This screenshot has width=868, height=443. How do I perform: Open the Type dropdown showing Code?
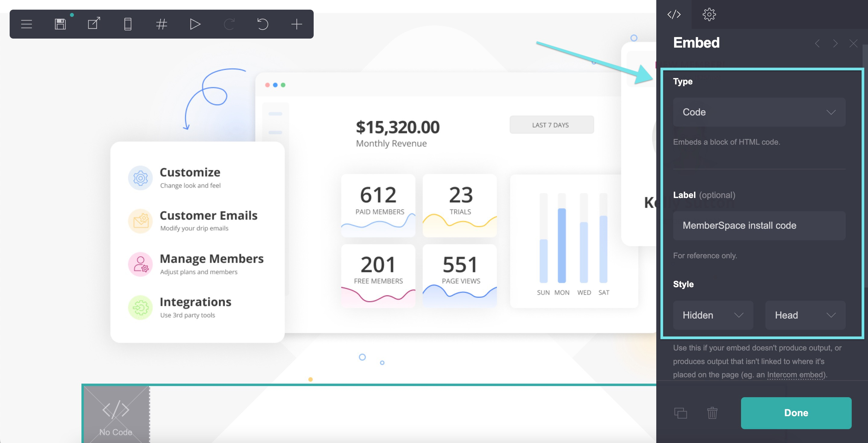point(759,112)
